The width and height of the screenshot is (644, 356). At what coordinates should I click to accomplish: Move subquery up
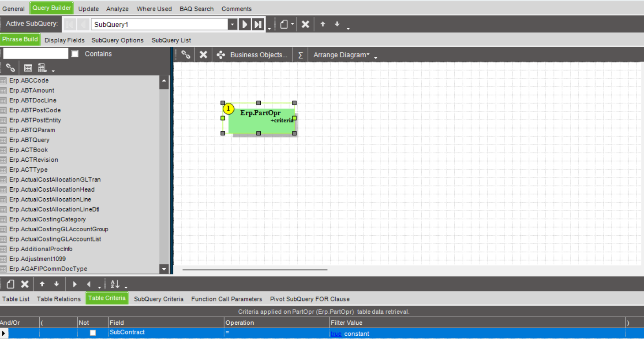point(323,24)
